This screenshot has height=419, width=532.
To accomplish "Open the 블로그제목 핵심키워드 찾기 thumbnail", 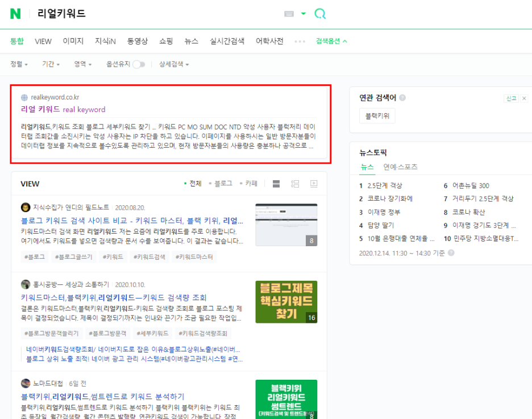I will [286, 302].
